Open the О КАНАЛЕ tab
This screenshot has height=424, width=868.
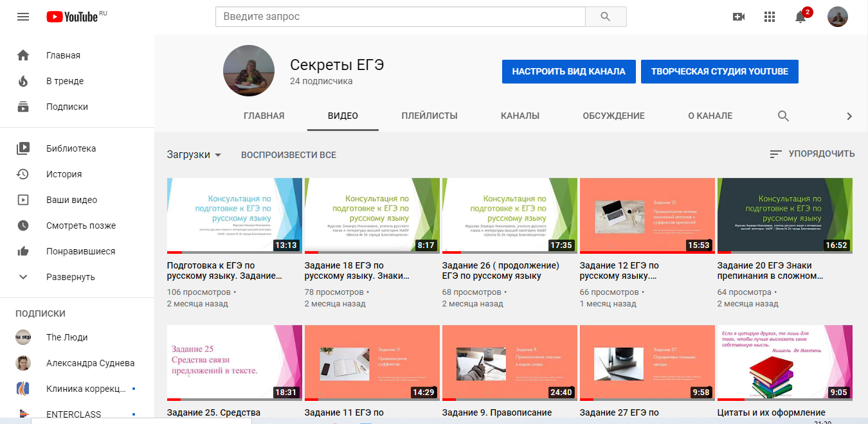[x=710, y=116]
